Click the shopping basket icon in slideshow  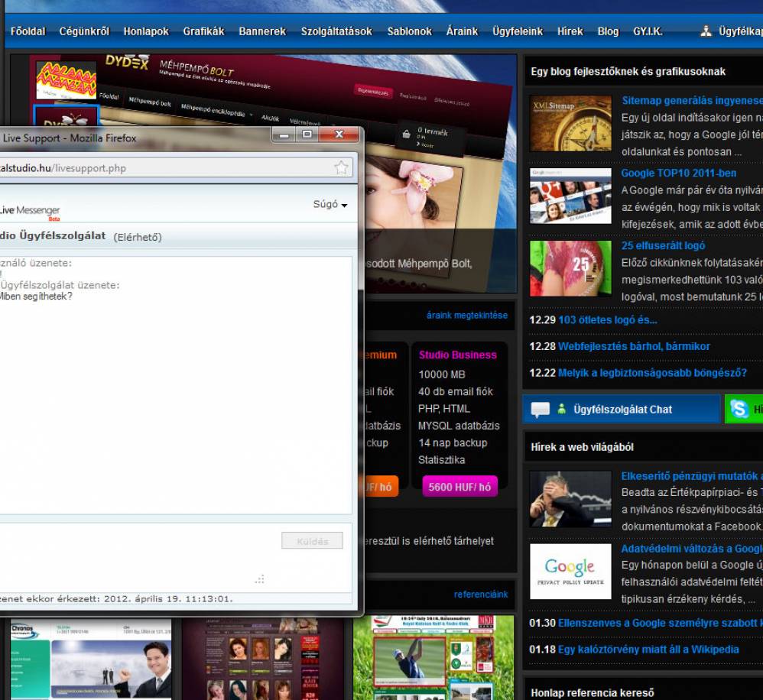click(406, 134)
